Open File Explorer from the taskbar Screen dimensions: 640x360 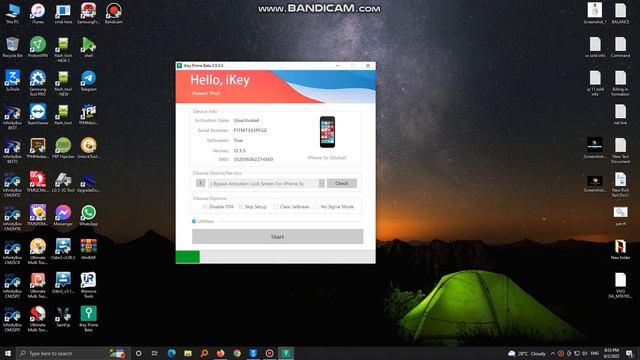(x=188, y=353)
